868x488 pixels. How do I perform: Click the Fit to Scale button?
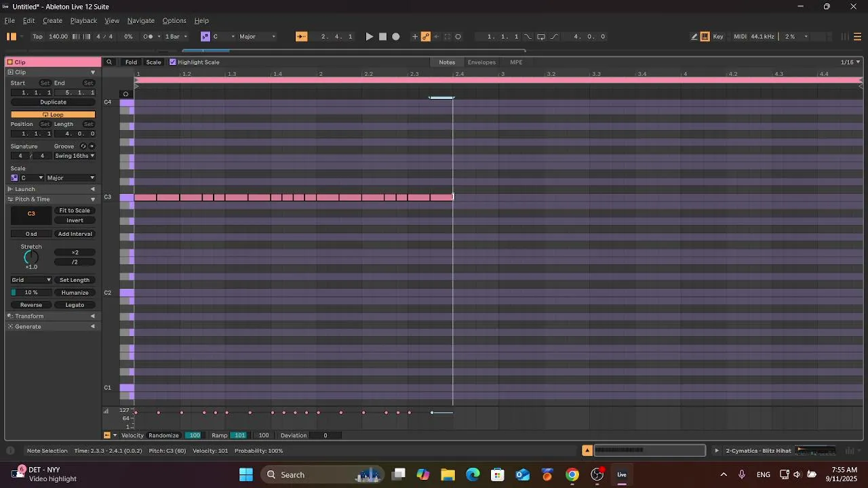(75, 211)
